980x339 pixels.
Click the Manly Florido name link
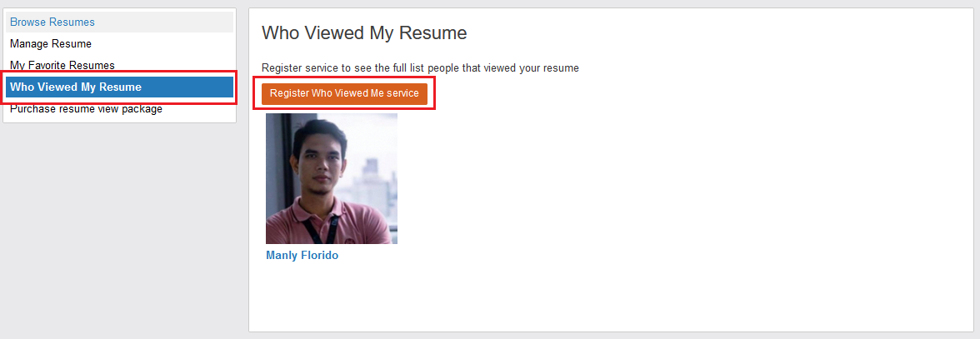[x=302, y=256]
